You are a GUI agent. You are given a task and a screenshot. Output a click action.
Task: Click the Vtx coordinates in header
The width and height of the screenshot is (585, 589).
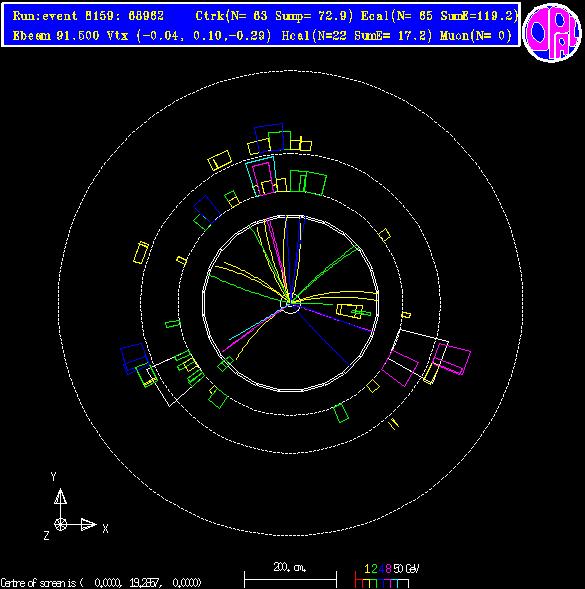click(x=189, y=36)
